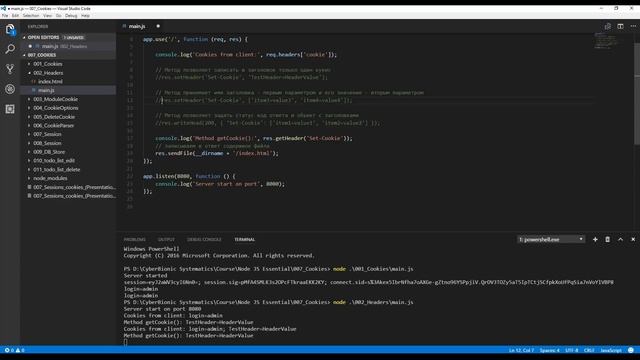
Task: Open the Edit menu
Action: point(16,16)
